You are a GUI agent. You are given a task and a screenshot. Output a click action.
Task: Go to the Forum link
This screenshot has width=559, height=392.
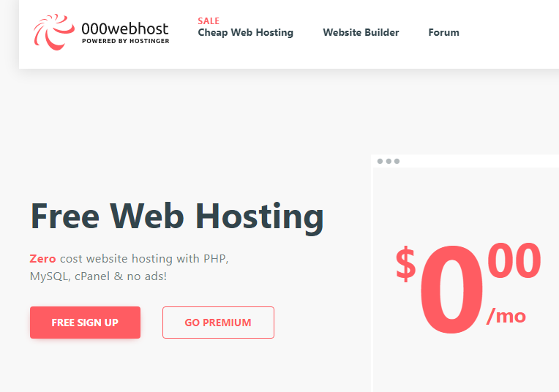[x=443, y=32]
